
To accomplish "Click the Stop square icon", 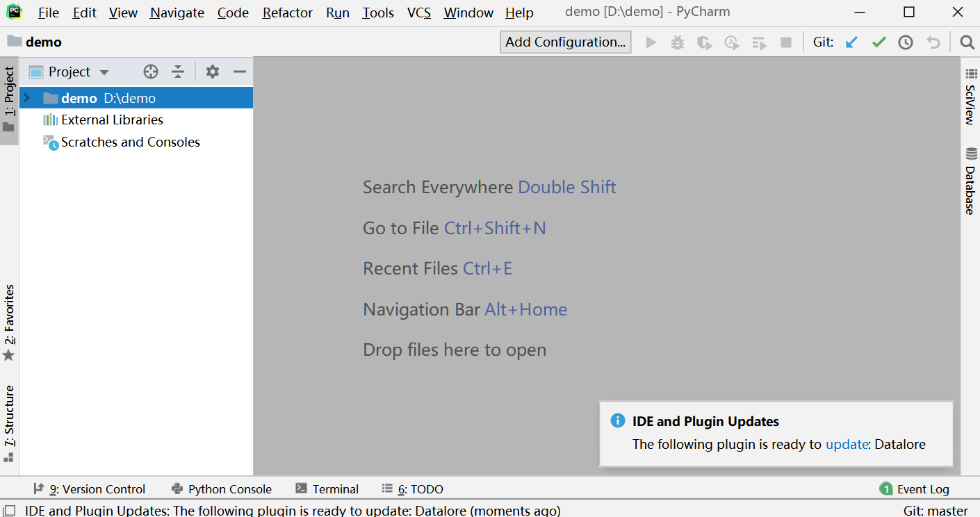I will coord(786,42).
